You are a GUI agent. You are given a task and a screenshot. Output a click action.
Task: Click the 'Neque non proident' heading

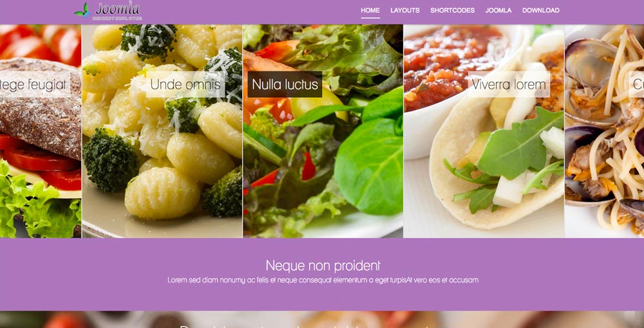pos(323,266)
